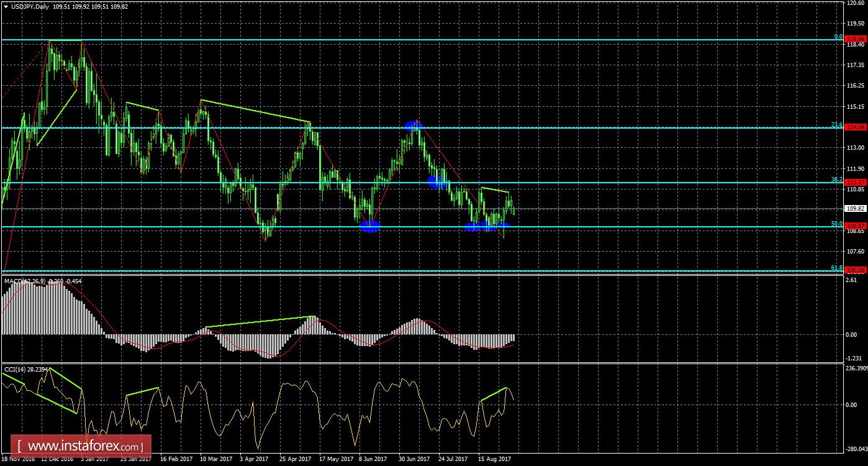Select the green trendline on the CCI panel
868x466 pixels.
click(x=494, y=395)
